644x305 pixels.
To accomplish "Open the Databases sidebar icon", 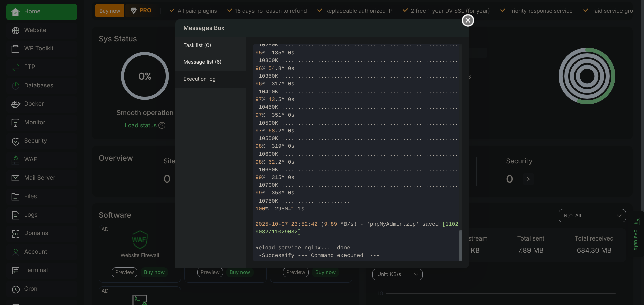I will pos(15,86).
